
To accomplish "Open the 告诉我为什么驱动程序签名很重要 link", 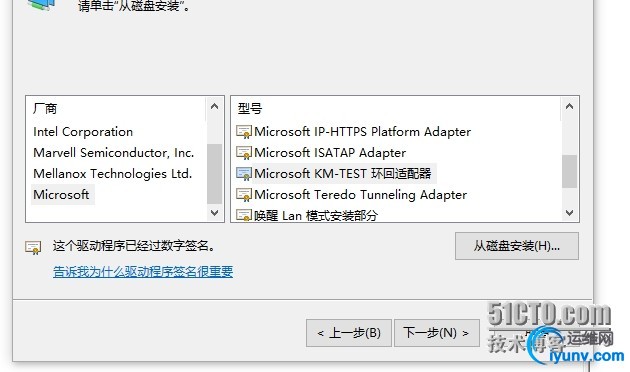I will coord(143,272).
